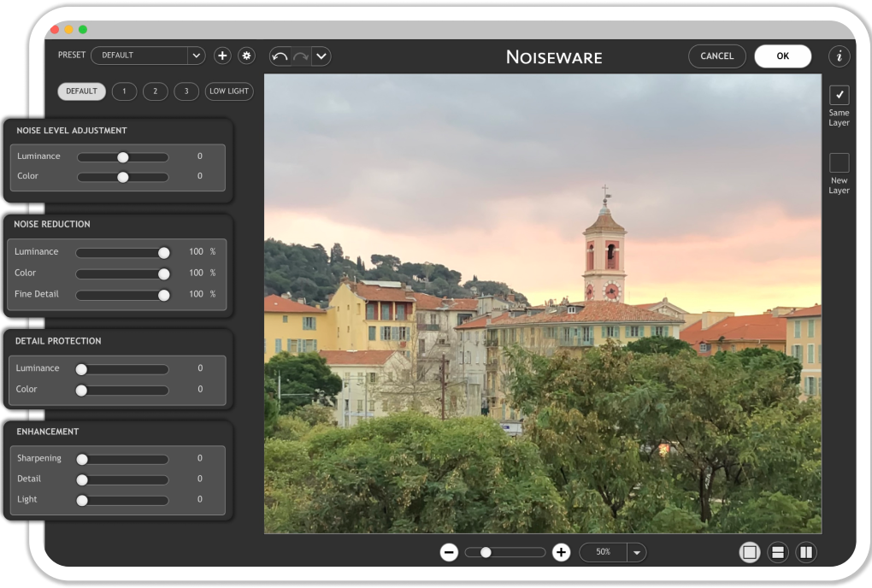Select the vertical split preview icon
The height and width of the screenshot is (588, 872).
(805, 552)
